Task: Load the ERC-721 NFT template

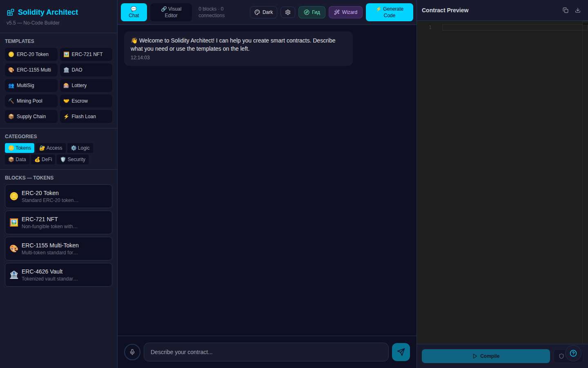Action: [x=86, y=54]
